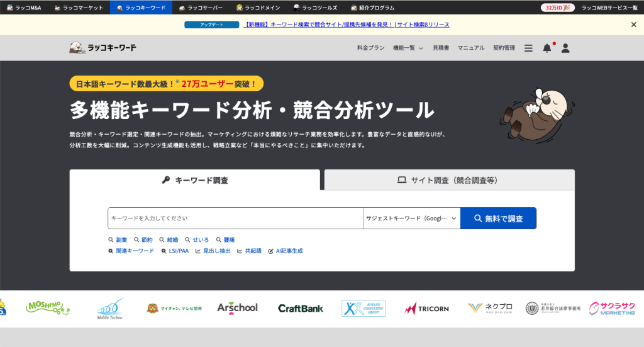Select the キーワード調査 tab
The image size is (644, 347).
coord(195,180)
